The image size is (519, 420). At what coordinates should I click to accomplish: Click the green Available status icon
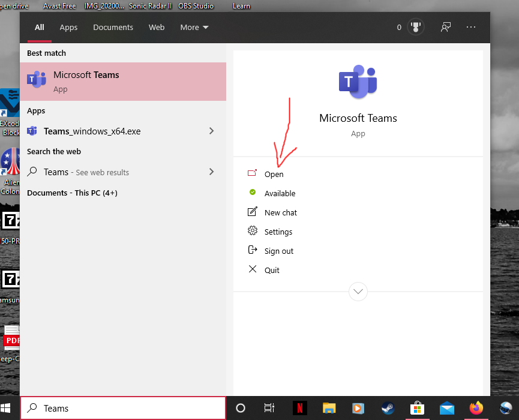point(252,192)
